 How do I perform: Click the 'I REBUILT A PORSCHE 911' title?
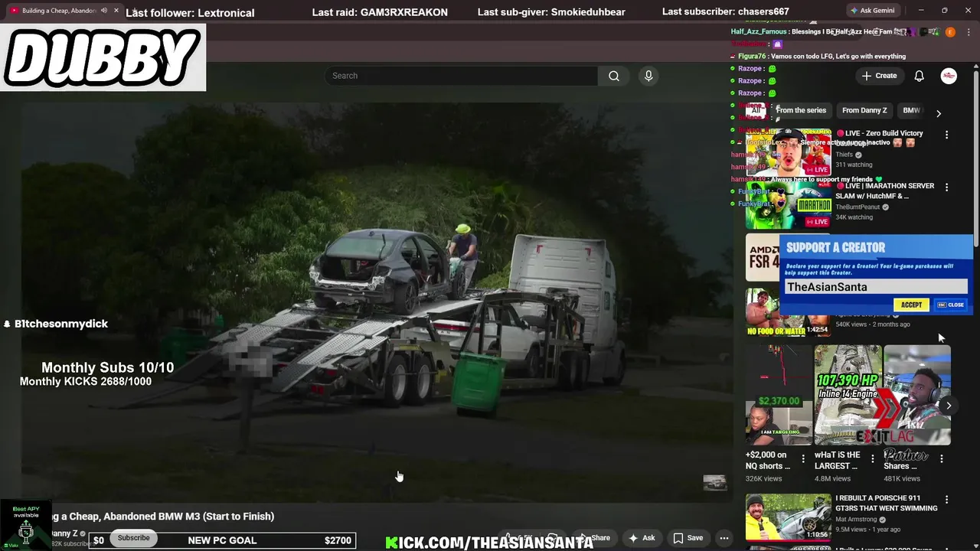tap(886, 503)
